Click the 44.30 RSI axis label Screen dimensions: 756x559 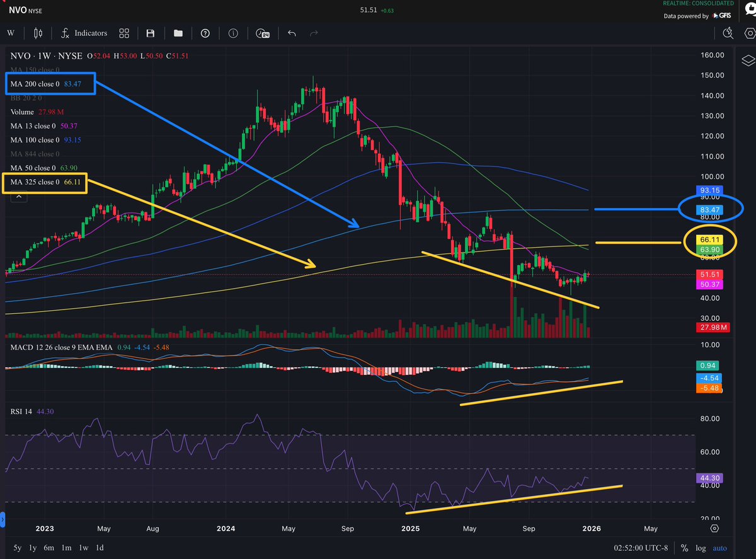(711, 478)
